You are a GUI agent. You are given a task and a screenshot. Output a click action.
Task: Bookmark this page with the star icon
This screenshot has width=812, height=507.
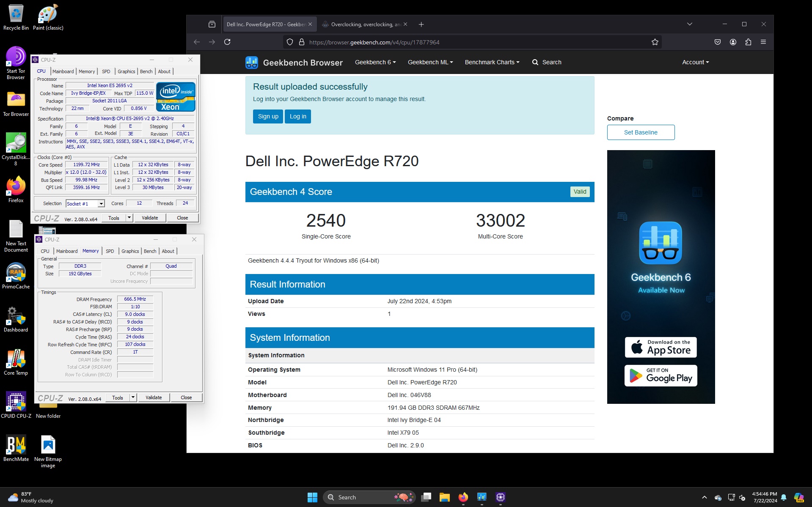[655, 42]
